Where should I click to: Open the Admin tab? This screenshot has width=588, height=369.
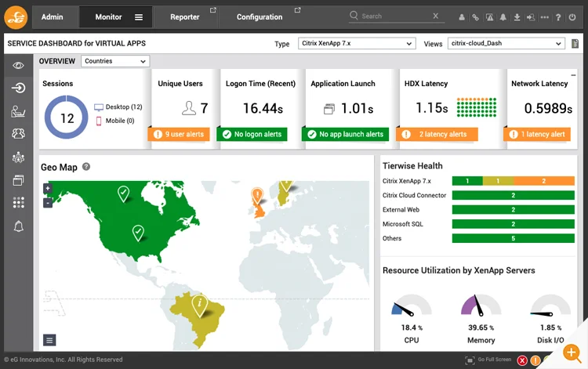(x=52, y=17)
